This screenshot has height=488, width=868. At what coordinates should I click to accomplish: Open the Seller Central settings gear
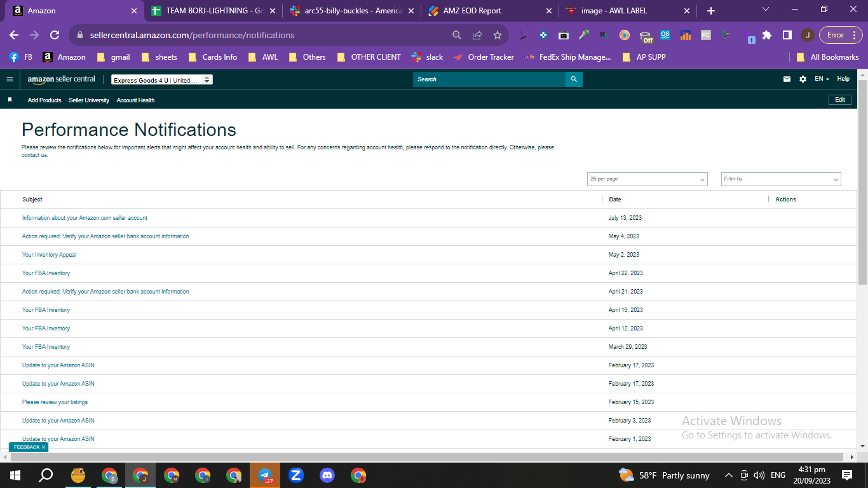(803, 79)
